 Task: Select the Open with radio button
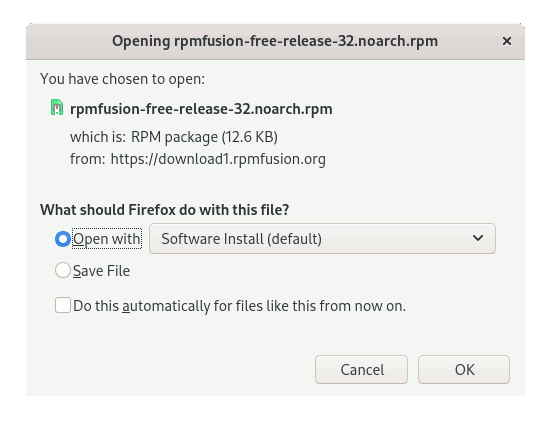click(x=63, y=239)
